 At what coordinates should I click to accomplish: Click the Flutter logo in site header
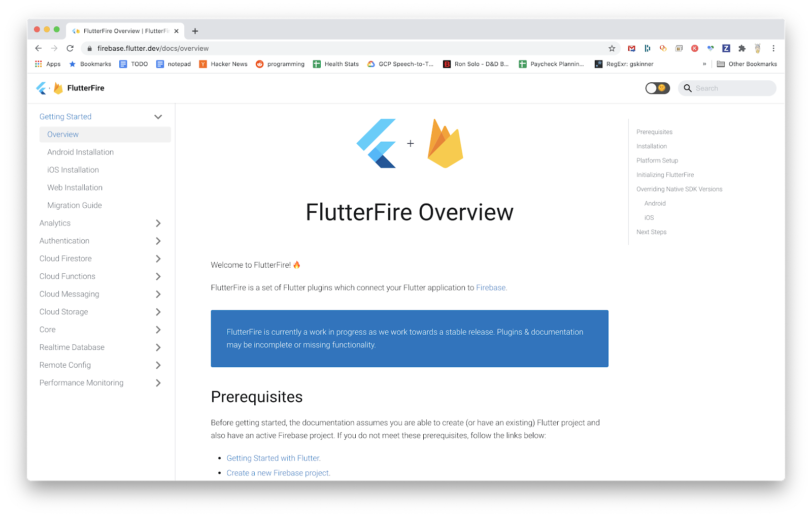42,88
